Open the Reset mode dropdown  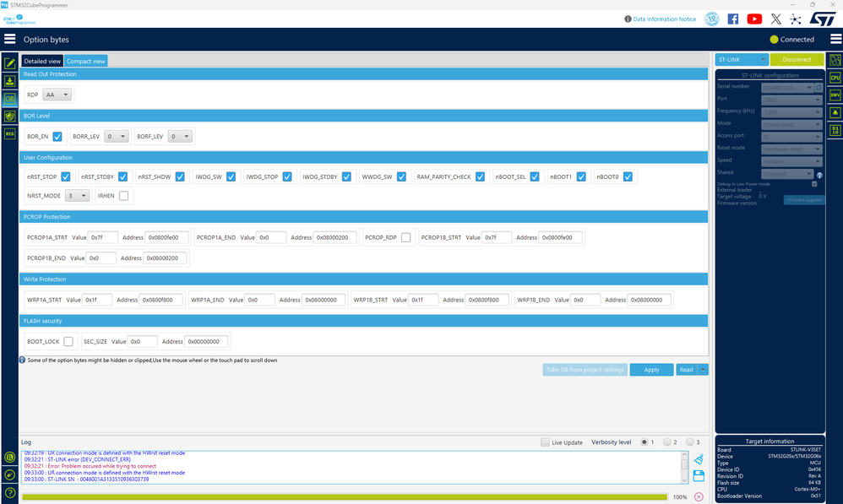792,149
